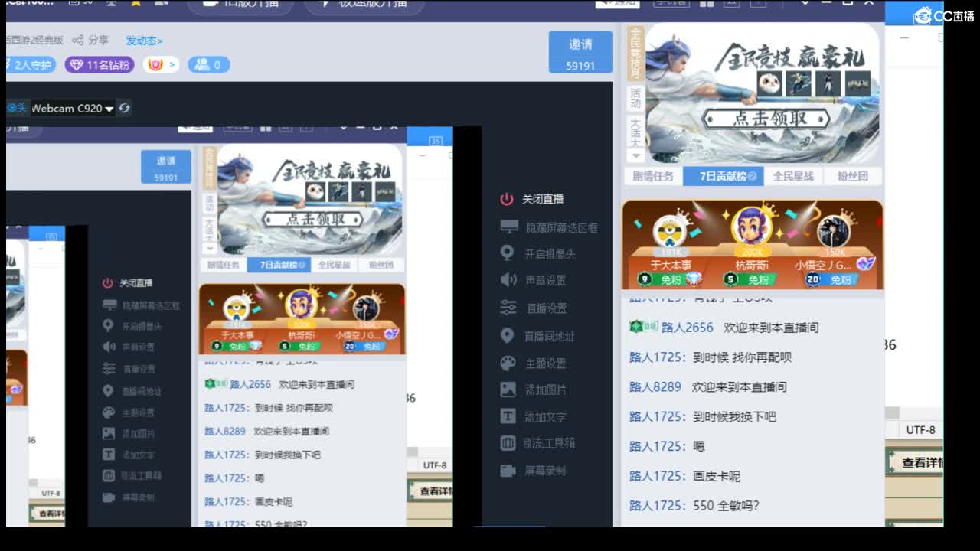Click UTF-8 in the status bar
980x551 pixels.
(920, 429)
